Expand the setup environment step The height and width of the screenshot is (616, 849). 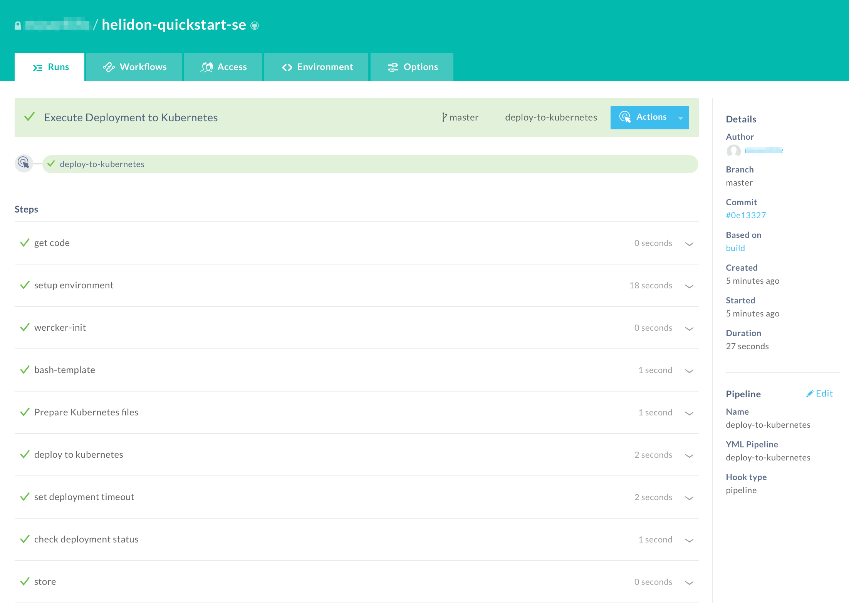(x=689, y=286)
